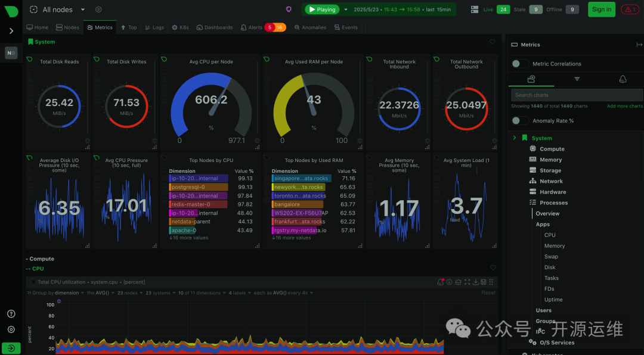Click the chart info icon
This screenshot has height=355, width=644.
tap(450, 282)
